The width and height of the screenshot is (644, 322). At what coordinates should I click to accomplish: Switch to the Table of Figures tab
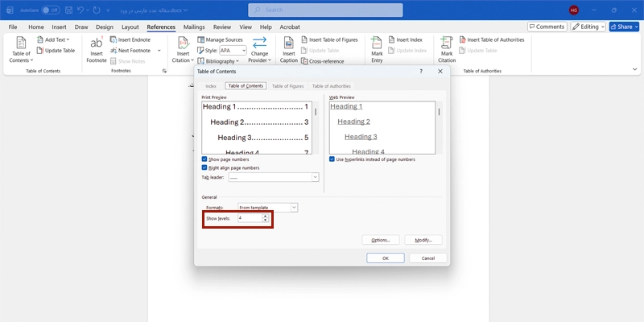287,86
